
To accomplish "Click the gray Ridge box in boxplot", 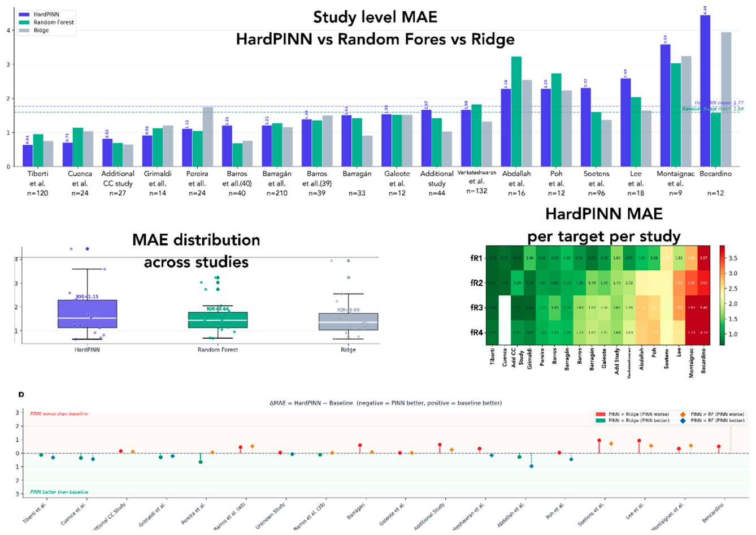I will pyautogui.click(x=349, y=321).
